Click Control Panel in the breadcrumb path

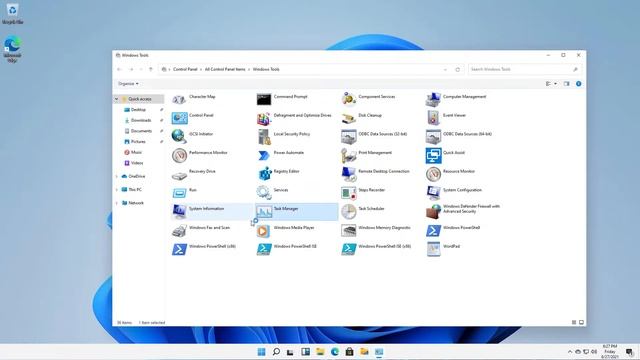tap(185, 69)
